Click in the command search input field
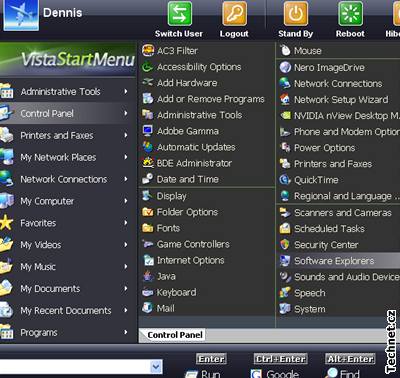Screen dimensions: 400x378 75,367
